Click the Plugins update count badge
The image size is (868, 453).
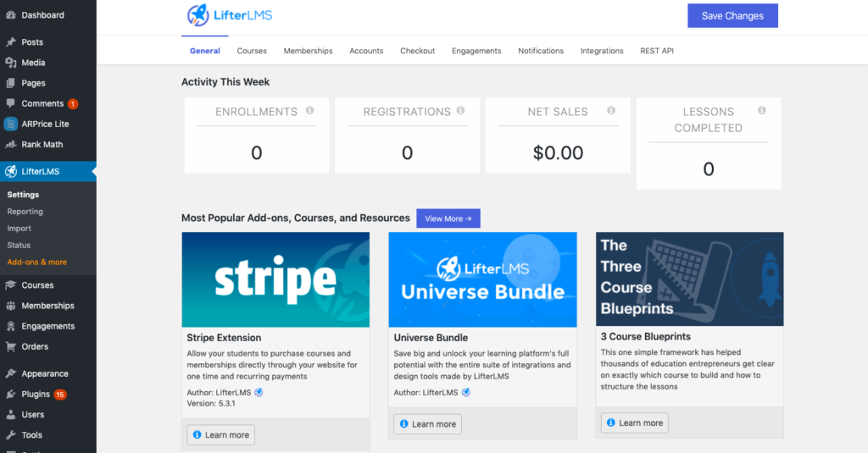60,395
